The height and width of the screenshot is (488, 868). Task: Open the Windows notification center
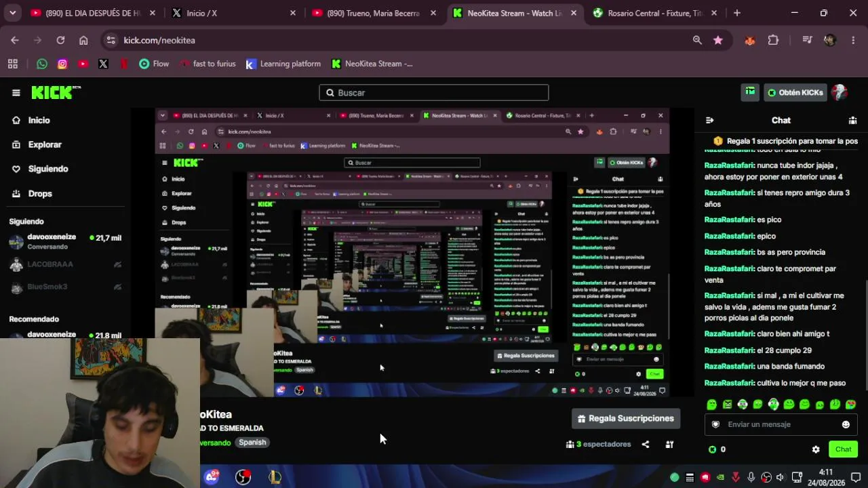856,477
